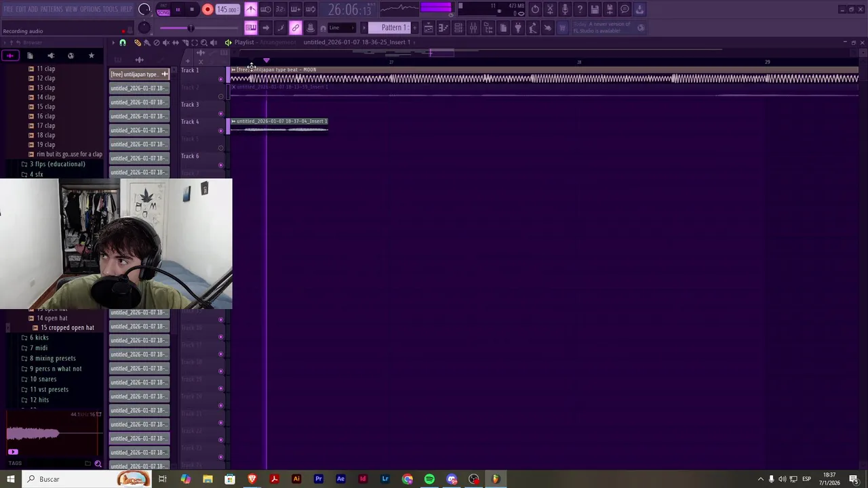Mute Track 1 with its green dot

(x=220, y=79)
